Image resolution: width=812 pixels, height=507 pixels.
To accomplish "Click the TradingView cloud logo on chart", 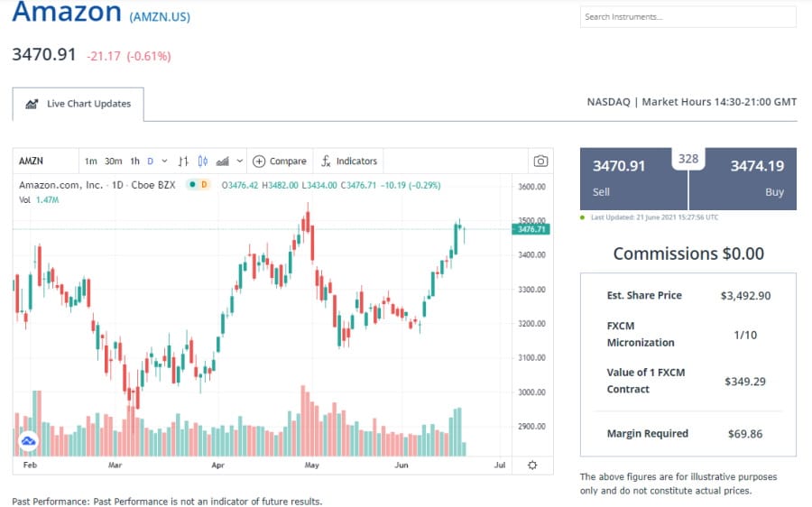I will pyautogui.click(x=29, y=441).
